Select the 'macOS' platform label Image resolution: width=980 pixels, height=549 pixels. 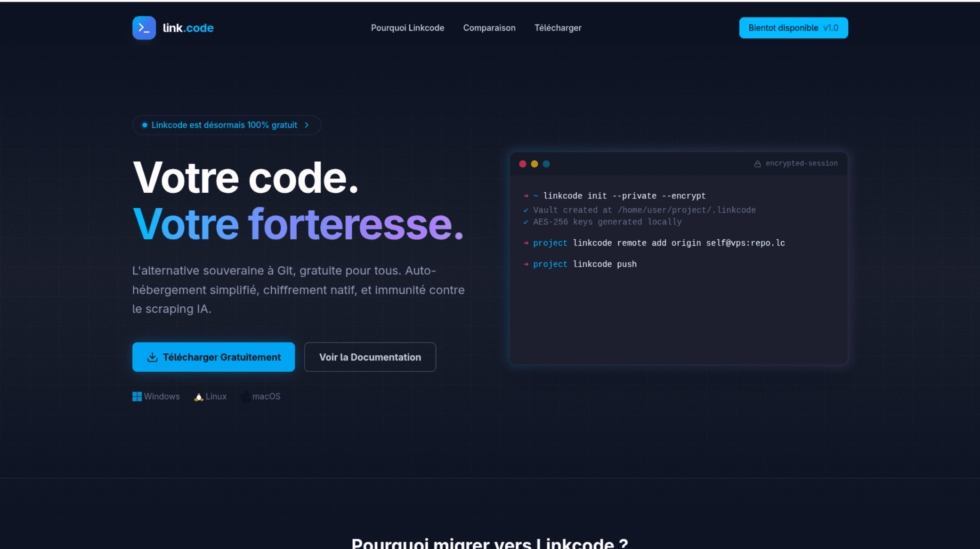pos(266,396)
